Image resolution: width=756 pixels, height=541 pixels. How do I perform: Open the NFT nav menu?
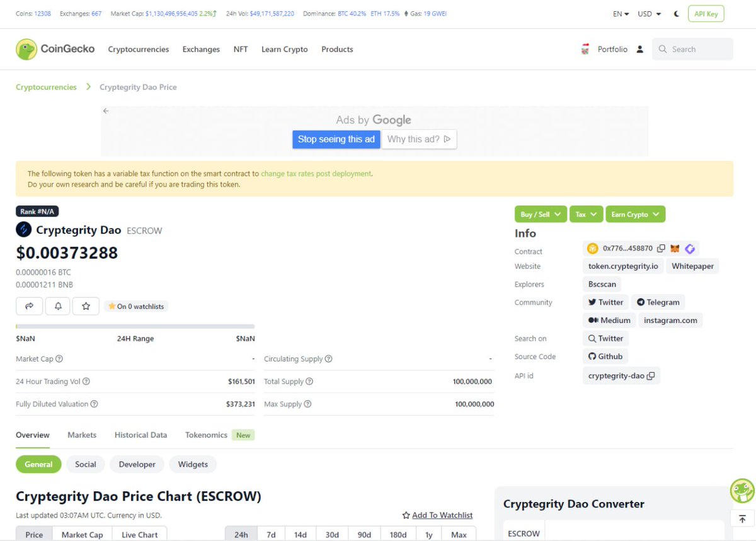coord(241,49)
